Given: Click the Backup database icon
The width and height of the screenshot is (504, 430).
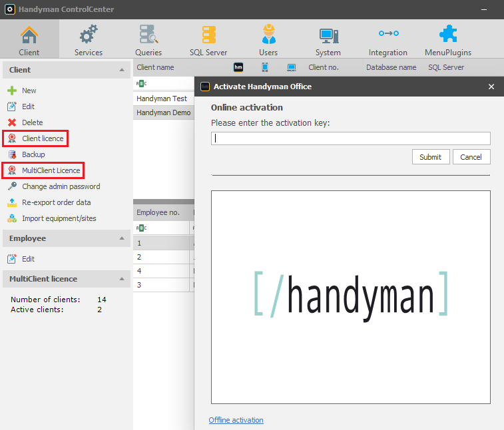Looking at the screenshot, I should [12, 154].
